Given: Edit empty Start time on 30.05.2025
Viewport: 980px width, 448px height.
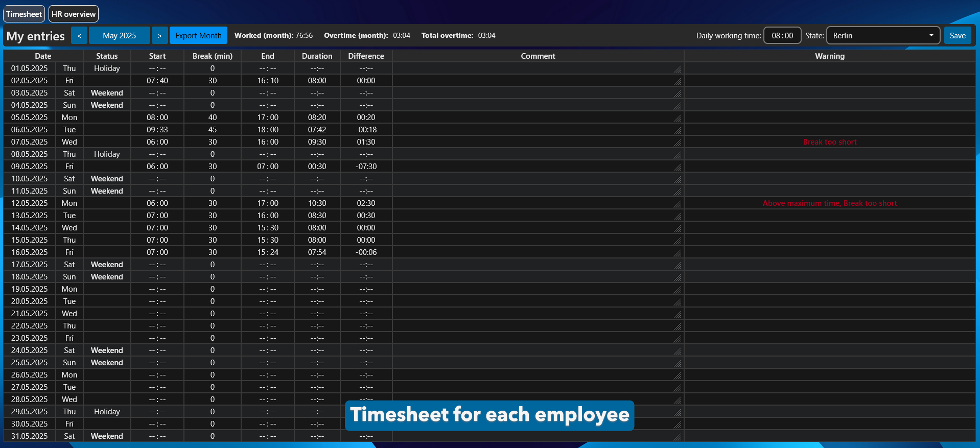Looking at the screenshot, I should coord(157,424).
